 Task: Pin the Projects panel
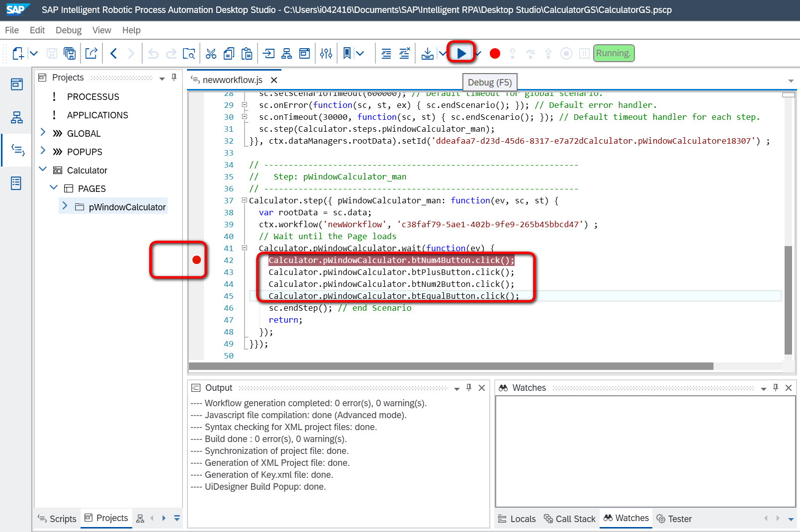click(174, 78)
